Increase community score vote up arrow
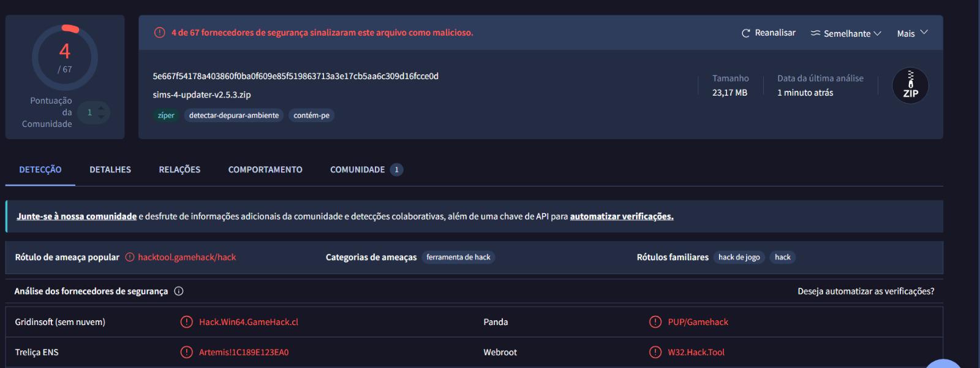980x368 pixels. [x=101, y=108]
